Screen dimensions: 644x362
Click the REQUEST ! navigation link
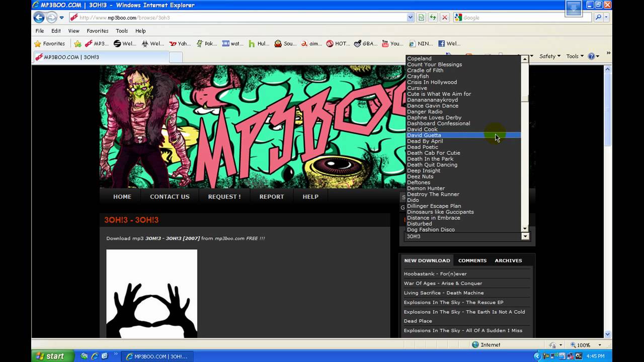[224, 197]
